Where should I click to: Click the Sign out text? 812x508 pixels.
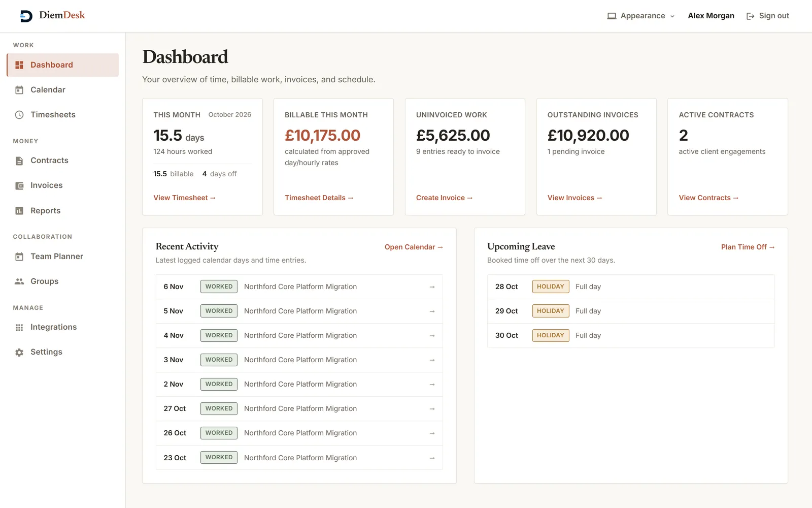(774, 16)
